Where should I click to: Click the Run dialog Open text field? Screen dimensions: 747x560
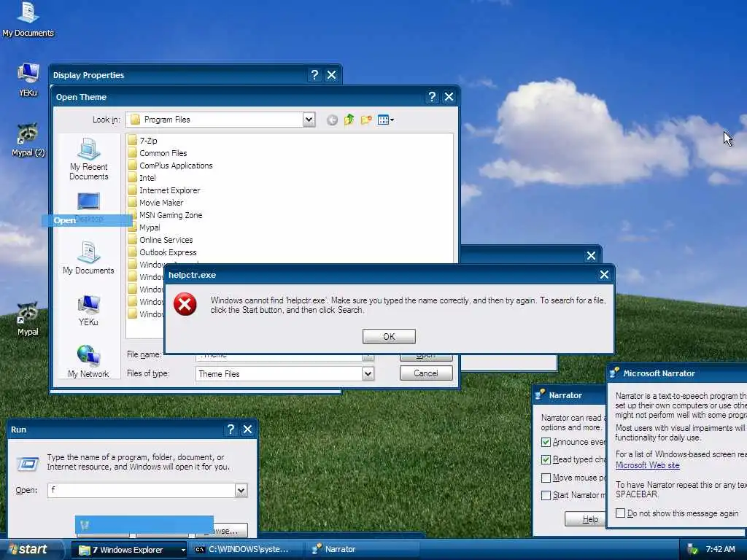tap(142, 490)
